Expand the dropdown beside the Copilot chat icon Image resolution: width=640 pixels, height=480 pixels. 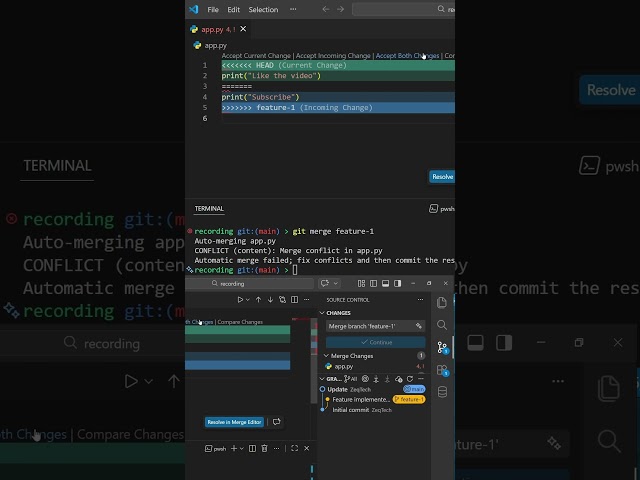[336, 283]
